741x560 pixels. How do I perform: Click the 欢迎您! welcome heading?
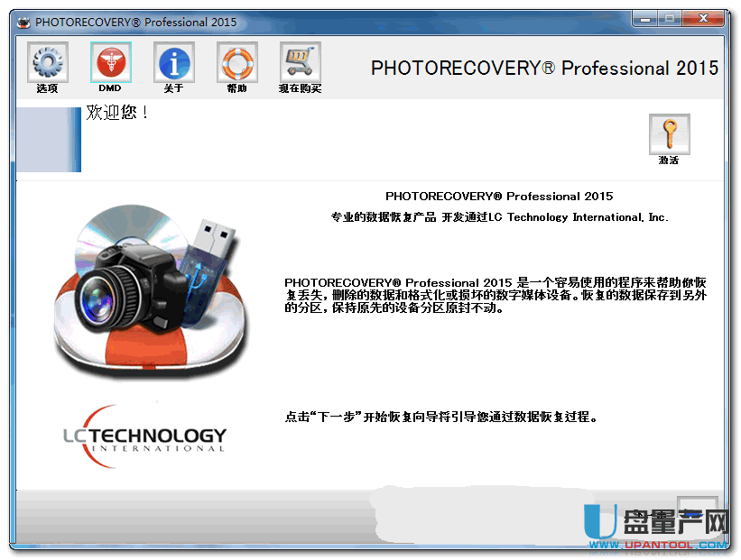click(x=116, y=114)
